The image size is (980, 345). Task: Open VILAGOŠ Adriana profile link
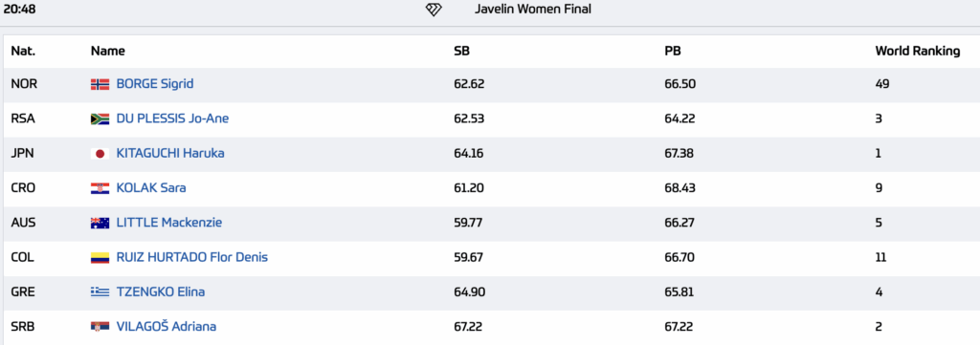[167, 326]
